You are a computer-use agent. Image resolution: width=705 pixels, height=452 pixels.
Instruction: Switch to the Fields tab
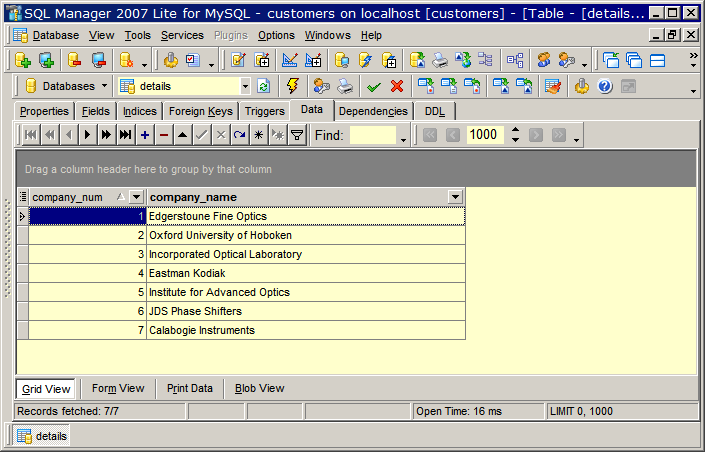point(95,111)
